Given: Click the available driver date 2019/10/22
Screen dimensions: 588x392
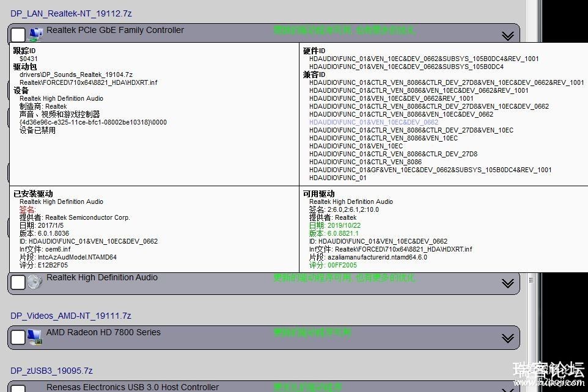Looking at the screenshot, I should click(x=344, y=225).
